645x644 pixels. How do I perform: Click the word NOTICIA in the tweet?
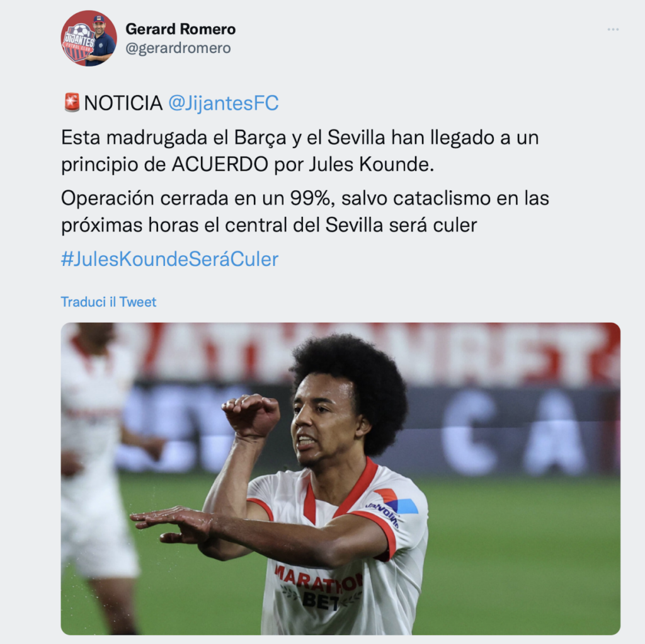[x=123, y=103]
